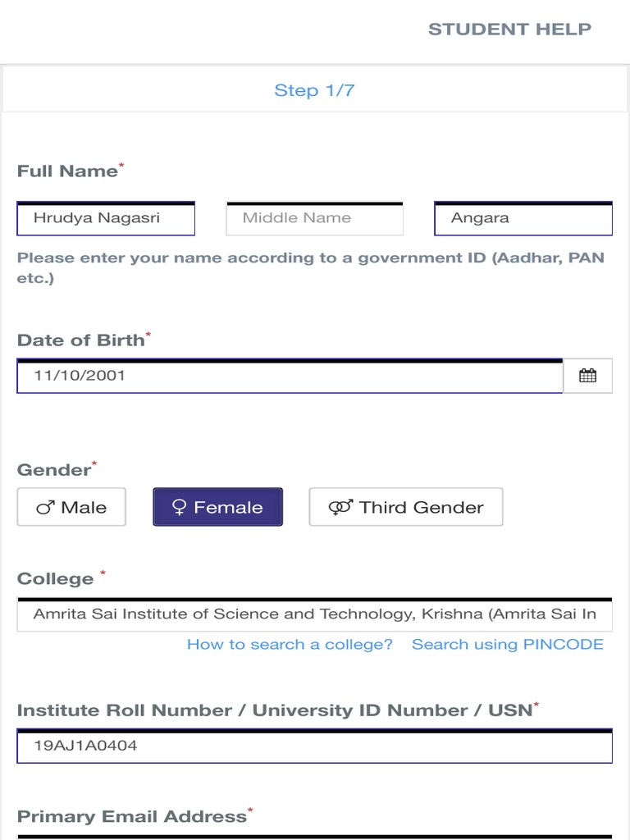The image size is (630, 840).
Task: Click the Date of Birth text field
Action: point(290,376)
